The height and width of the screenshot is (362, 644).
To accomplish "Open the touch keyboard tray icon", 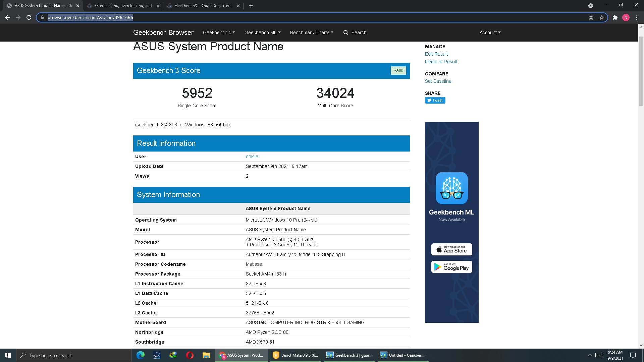I will (599, 355).
